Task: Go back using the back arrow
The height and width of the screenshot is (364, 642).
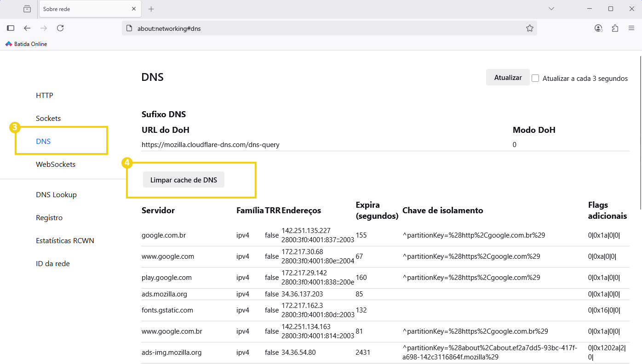Action: click(x=27, y=28)
